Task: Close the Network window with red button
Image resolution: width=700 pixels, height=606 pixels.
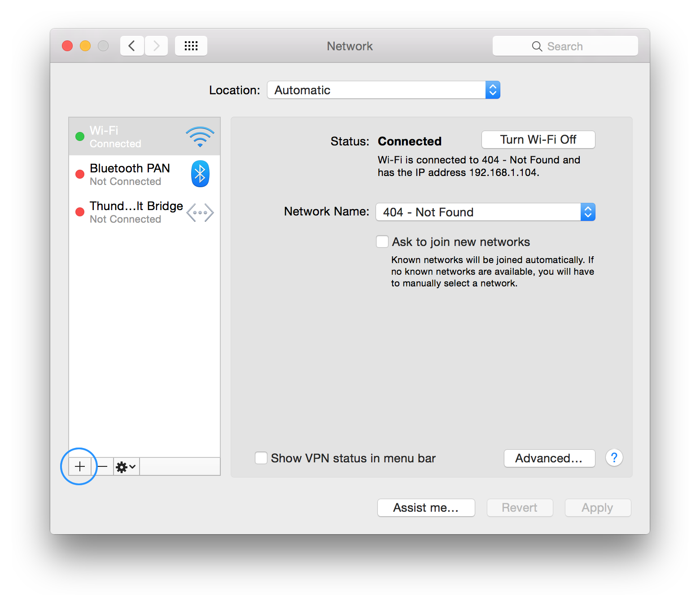Action: coord(67,46)
